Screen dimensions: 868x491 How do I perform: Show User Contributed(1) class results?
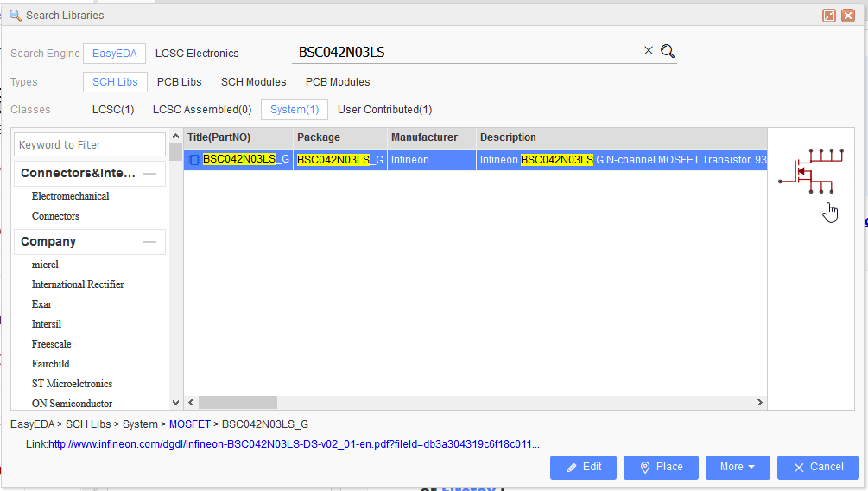(384, 110)
